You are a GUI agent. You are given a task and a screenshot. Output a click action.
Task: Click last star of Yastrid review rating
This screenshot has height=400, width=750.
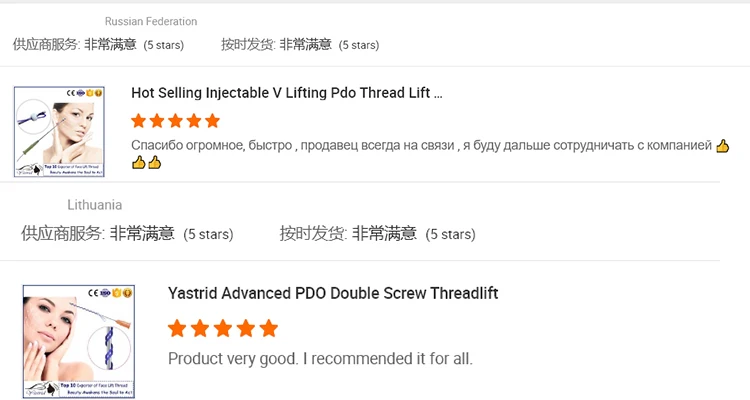[269, 328]
